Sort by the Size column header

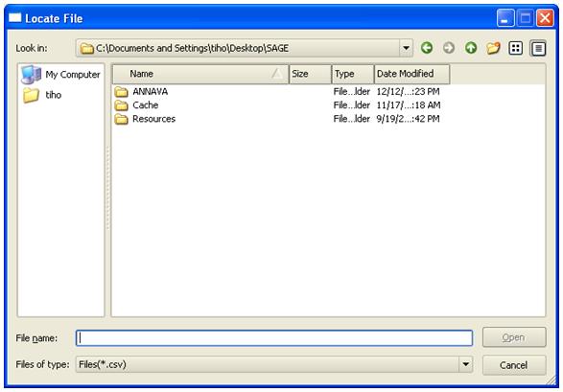point(310,74)
